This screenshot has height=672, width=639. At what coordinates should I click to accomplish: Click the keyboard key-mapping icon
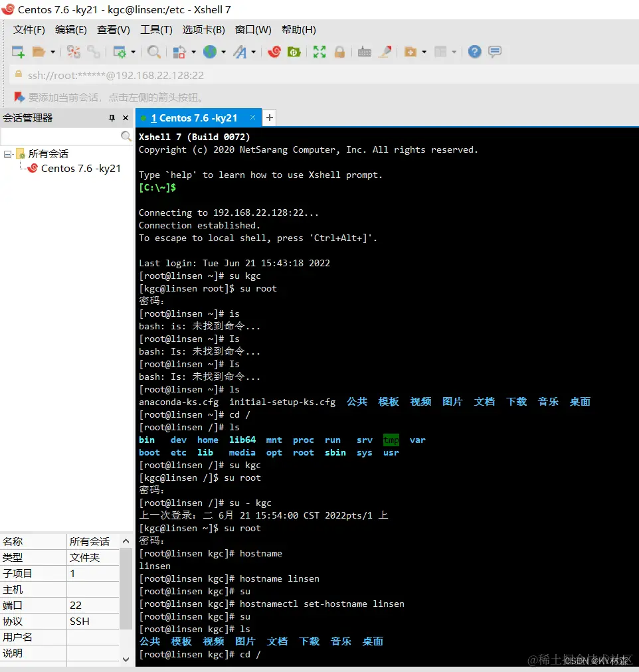364,52
